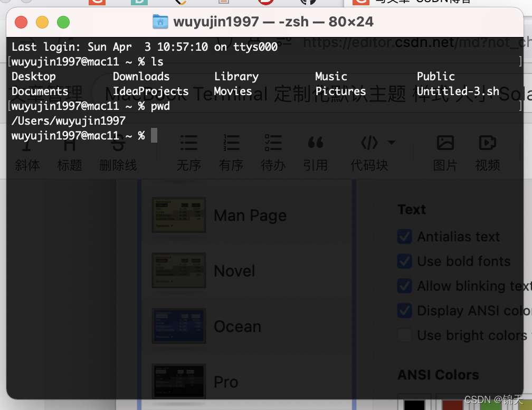Expand the code block dropdown arrow
This screenshot has width=532, height=410.
click(x=392, y=142)
